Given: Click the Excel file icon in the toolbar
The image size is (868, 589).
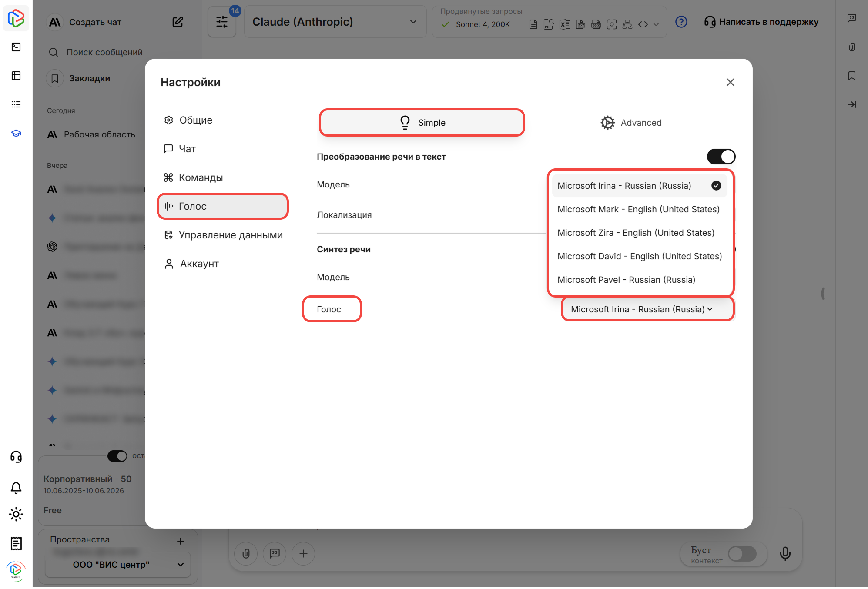Looking at the screenshot, I should point(565,24).
